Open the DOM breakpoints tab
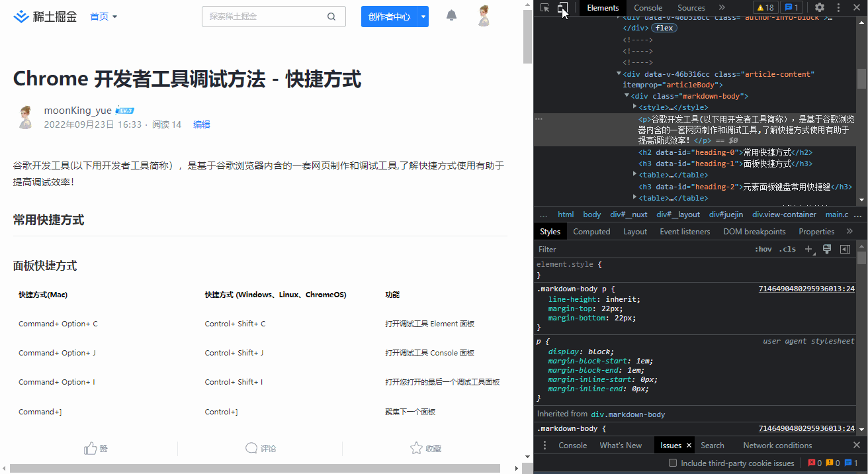 click(754, 232)
